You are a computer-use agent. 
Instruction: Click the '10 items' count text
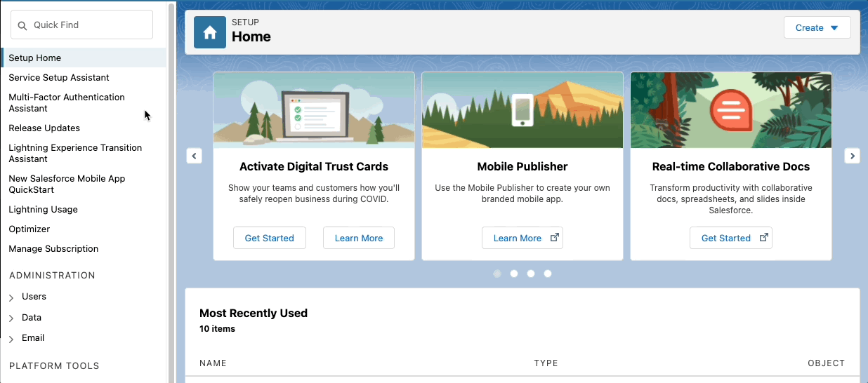(217, 328)
